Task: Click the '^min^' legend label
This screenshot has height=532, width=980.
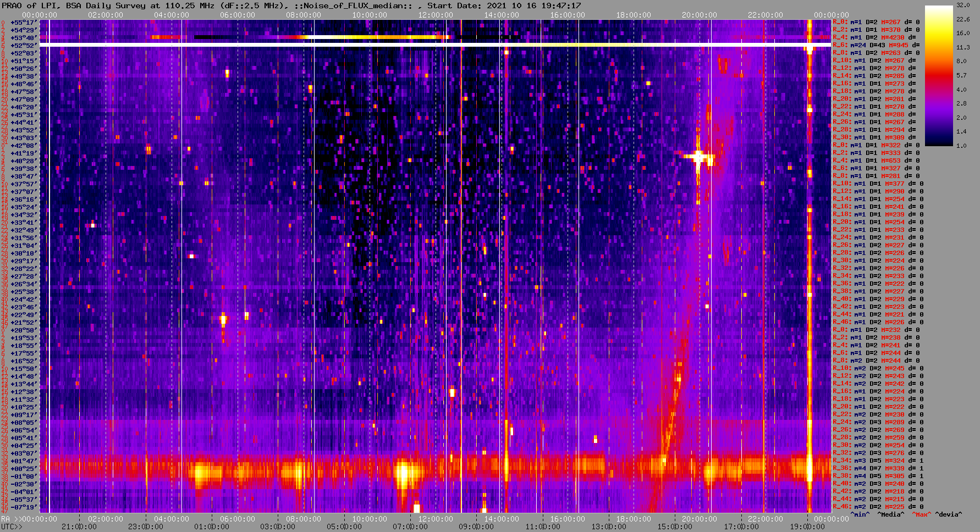Action: coord(860,515)
